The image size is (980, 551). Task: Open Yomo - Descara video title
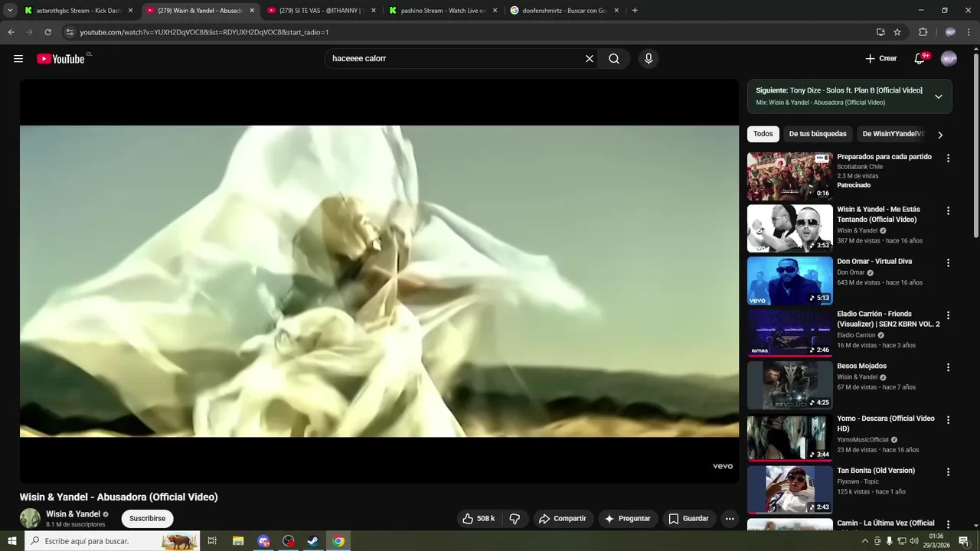[x=886, y=423]
